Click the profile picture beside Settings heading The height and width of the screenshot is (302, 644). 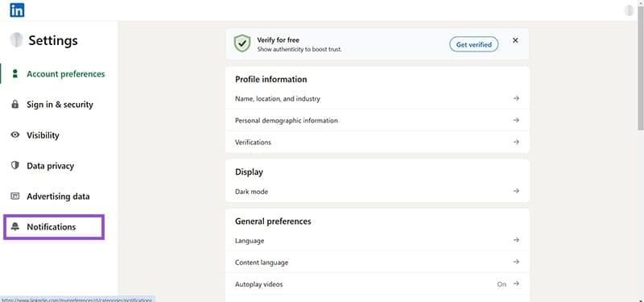pyautogui.click(x=16, y=40)
